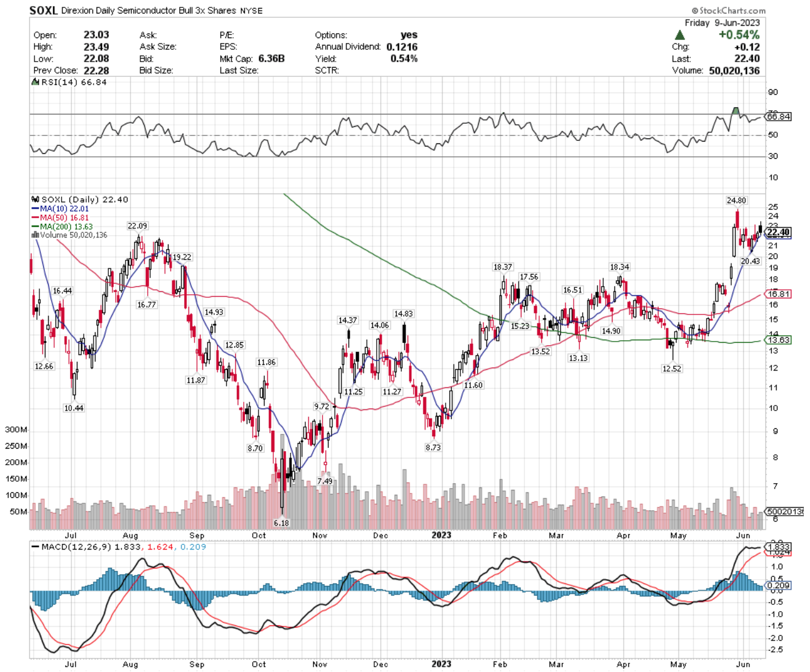
Task: Click the High 23.49 value
Action: coord(96,47)
